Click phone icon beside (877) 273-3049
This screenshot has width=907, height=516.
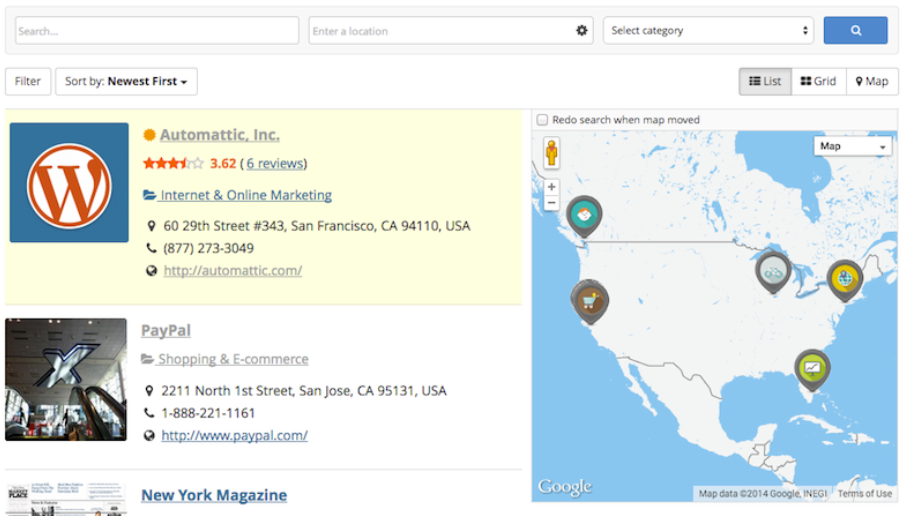click(152, 248)
